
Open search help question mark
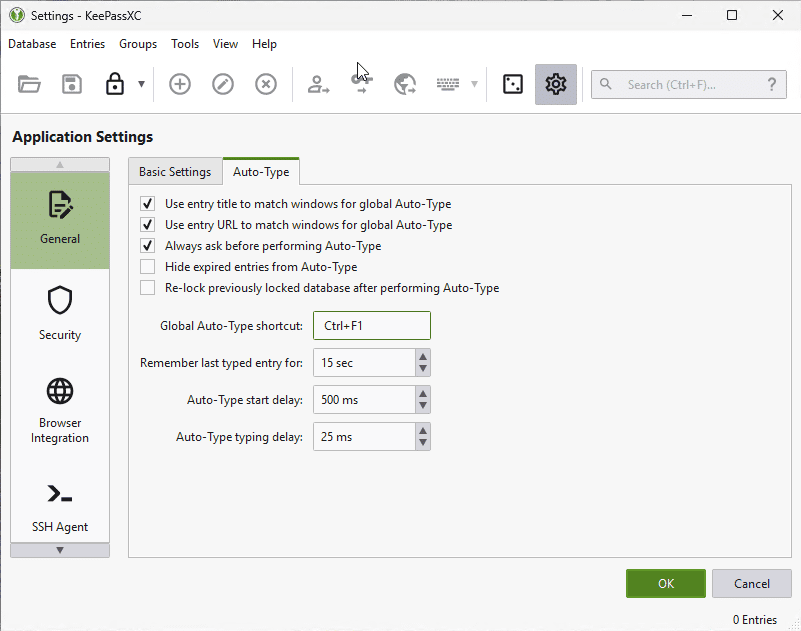click(772, 84)
